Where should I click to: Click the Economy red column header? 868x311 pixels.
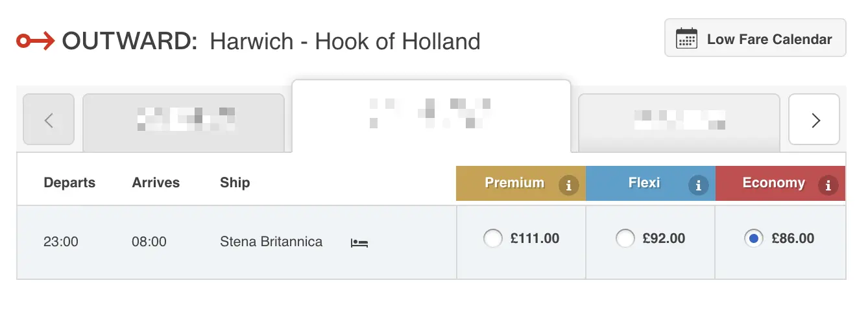773,183
